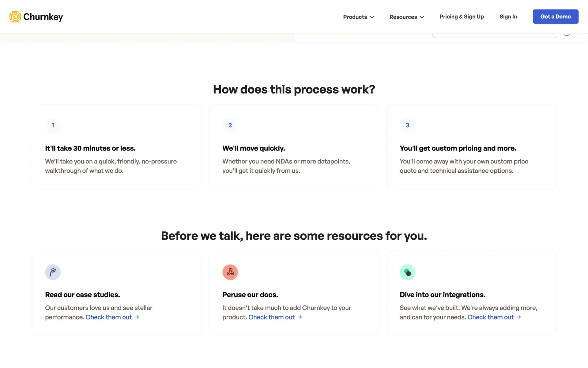Image resolution: width=588 pixels, height=368 pixels.
Task: Open case studies Check them out link
Action: pyautogui.click(x=109, y=317)
